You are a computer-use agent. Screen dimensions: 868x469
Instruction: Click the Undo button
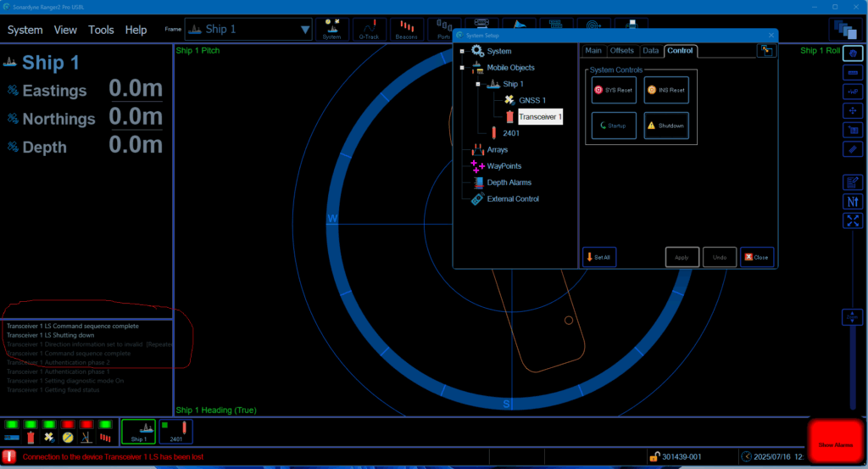click(x=719, y=257)
